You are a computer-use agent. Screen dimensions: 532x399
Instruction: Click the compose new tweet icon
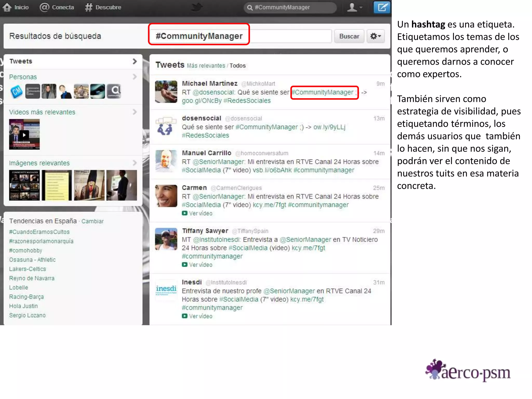click(382, 7)
